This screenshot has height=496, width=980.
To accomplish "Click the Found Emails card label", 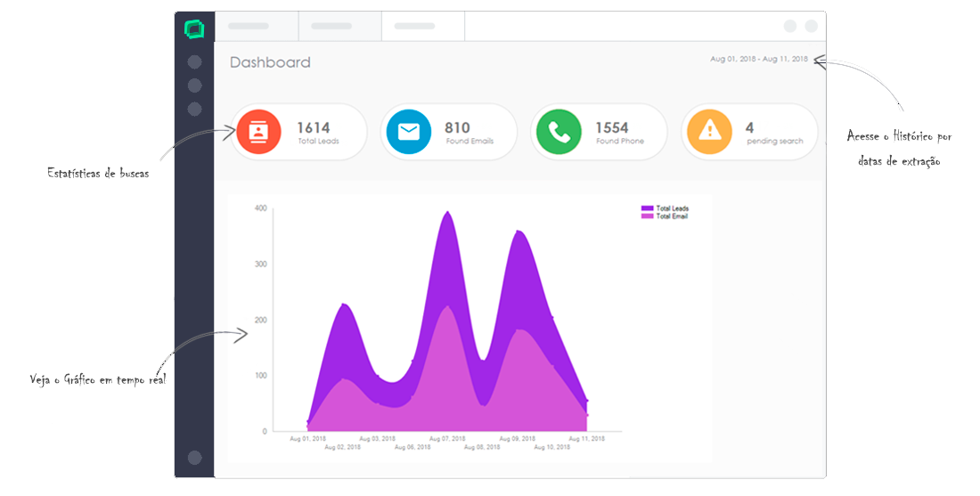I will click(x=470, y=142).
